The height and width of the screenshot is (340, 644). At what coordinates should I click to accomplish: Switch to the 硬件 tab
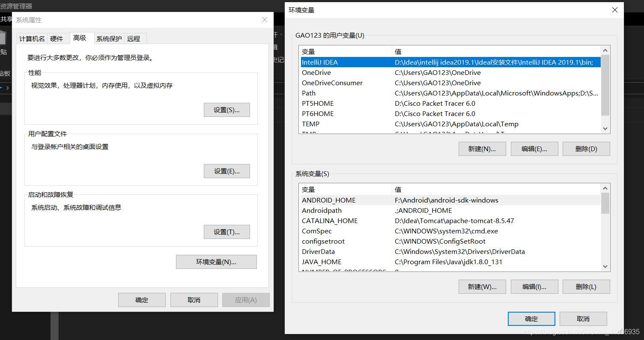pyautogui.click(x=57, y=39)
